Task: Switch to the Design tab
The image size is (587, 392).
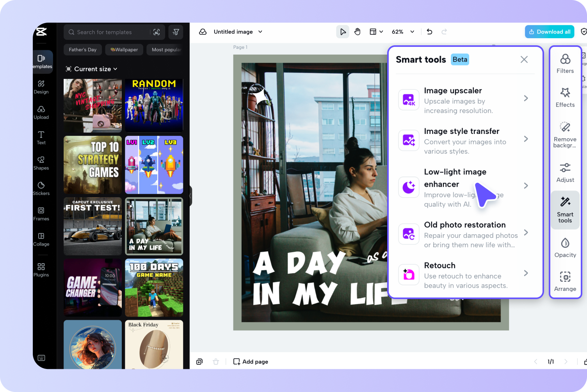Action: point(41,87)
